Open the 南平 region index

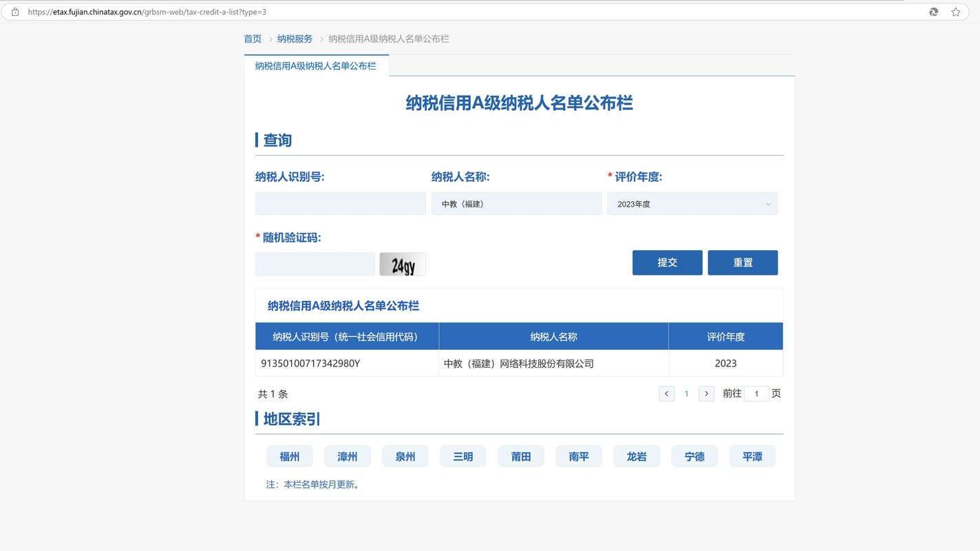(x=579, y=457)
